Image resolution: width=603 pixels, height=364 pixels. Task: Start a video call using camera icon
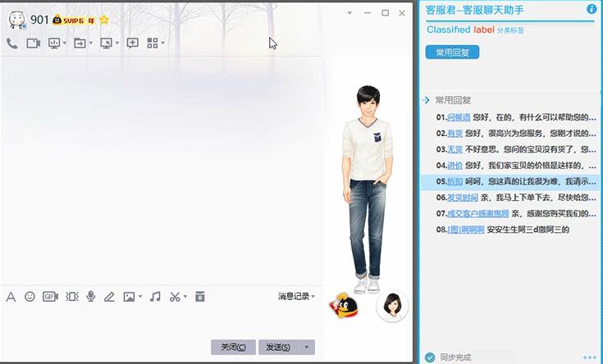[x=34, y=43]
